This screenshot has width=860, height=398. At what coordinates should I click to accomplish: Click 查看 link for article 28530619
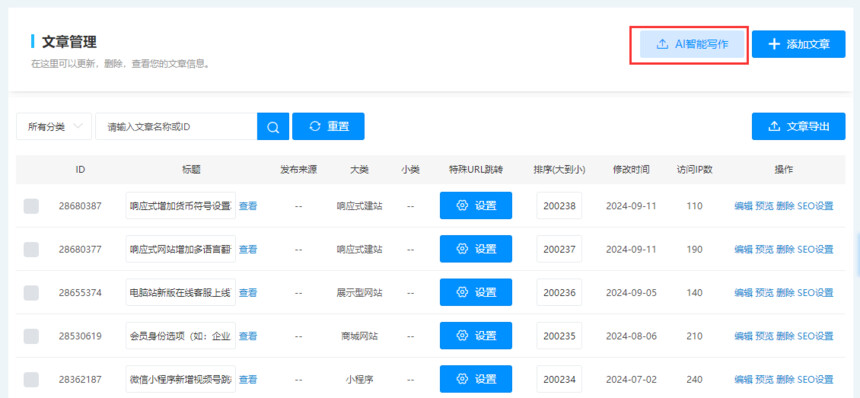248,336
